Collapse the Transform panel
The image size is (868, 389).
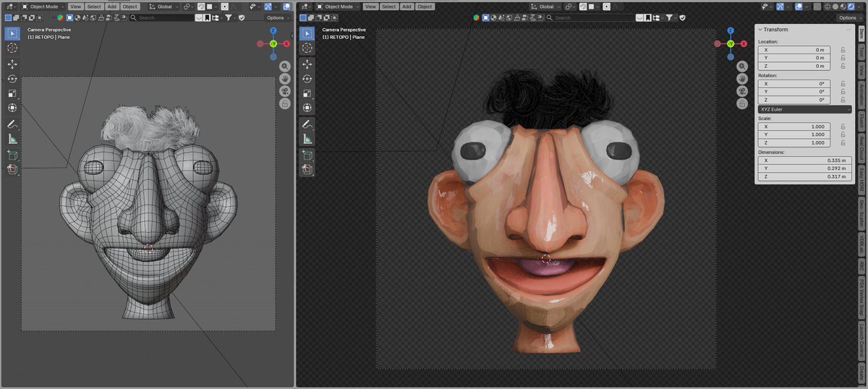[x=760, y=30]
